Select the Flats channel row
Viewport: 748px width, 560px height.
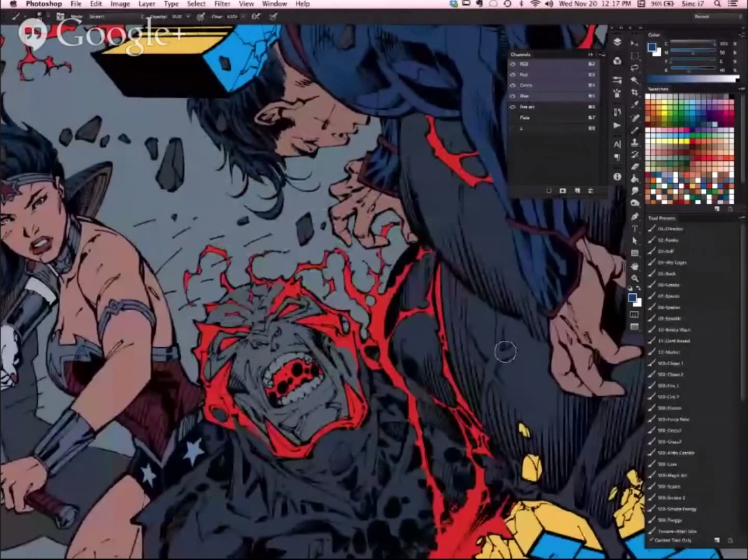point(552,118)
